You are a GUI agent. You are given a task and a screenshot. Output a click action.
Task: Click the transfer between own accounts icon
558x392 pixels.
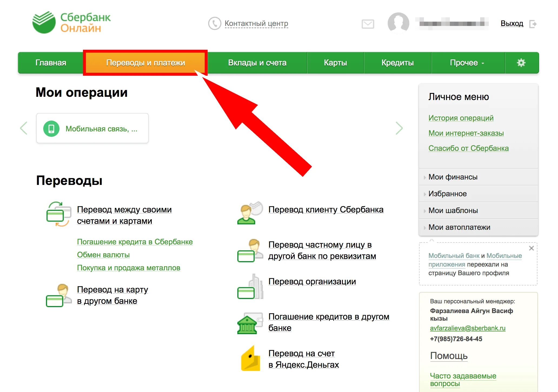pos(59,214)
